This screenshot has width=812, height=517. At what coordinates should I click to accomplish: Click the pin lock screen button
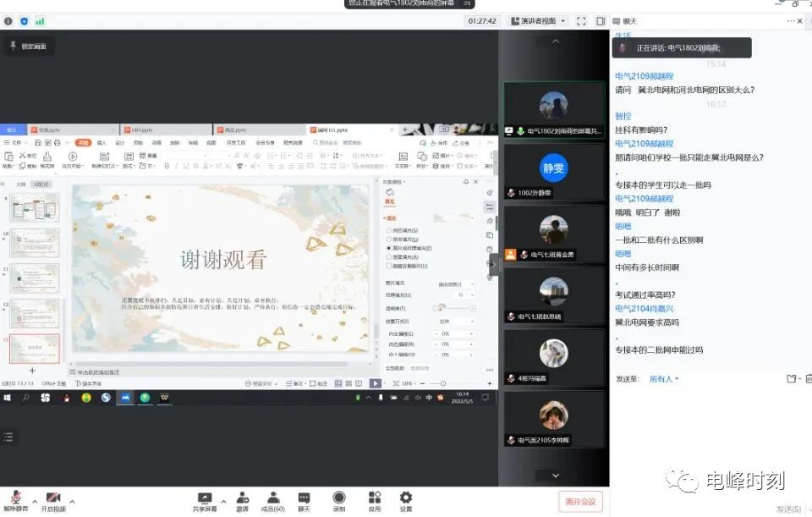coord(29,46)
